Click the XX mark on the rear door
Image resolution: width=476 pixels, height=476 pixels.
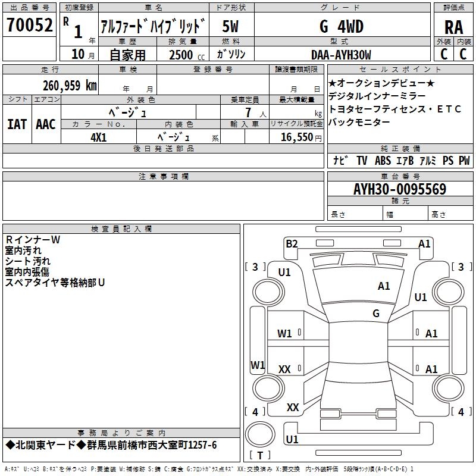(284, 369)
